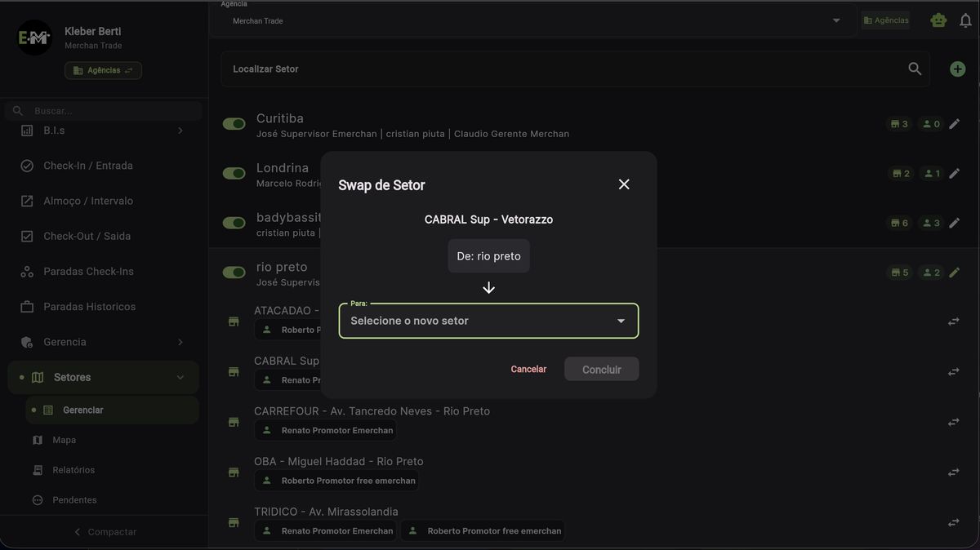
Task: Turn off the Londrina sector toggle
Action: click(x=234, y=173)
